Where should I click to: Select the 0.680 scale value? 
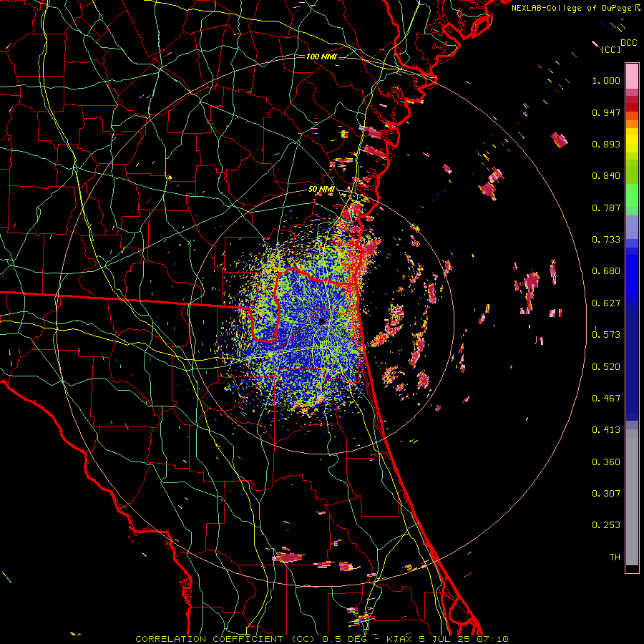click(x=606, y=271)
